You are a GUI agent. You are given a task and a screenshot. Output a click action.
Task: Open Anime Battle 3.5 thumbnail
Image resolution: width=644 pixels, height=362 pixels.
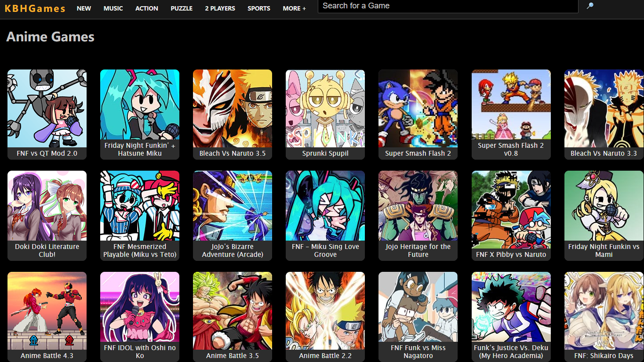(x=233, y=311)
